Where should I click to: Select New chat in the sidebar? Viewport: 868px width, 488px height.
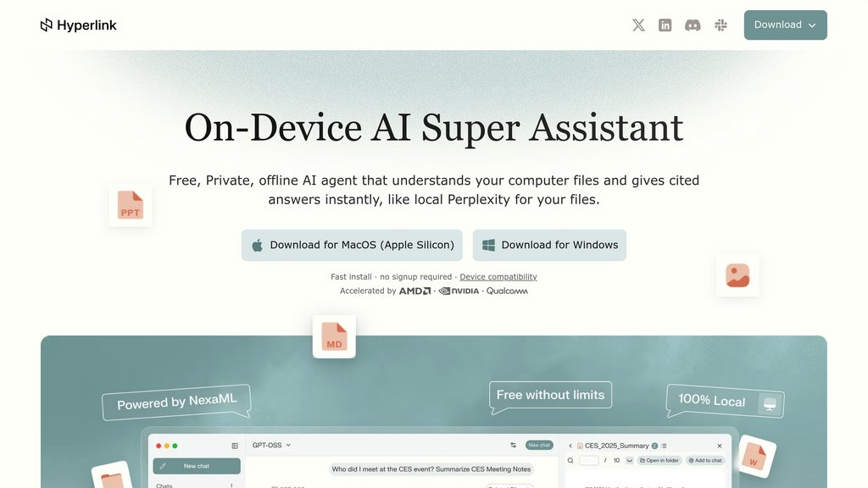(x=197, y=466)
